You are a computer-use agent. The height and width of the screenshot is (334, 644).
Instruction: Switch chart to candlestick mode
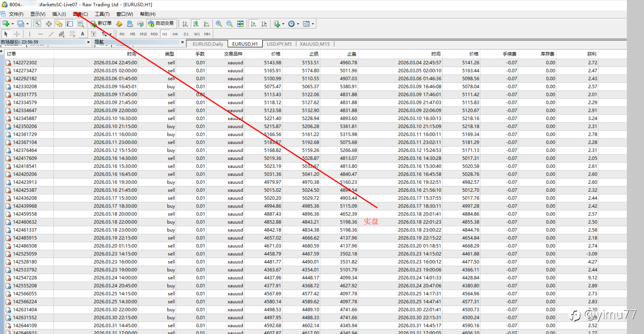pyautogui.click(x=196, y=24)
